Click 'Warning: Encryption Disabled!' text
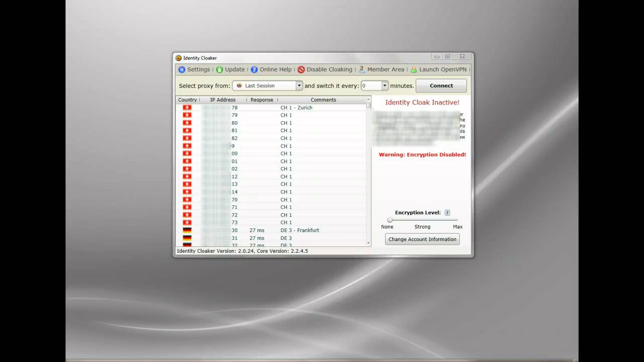Viewport: 644px width, 362px height. coord(422,155)
